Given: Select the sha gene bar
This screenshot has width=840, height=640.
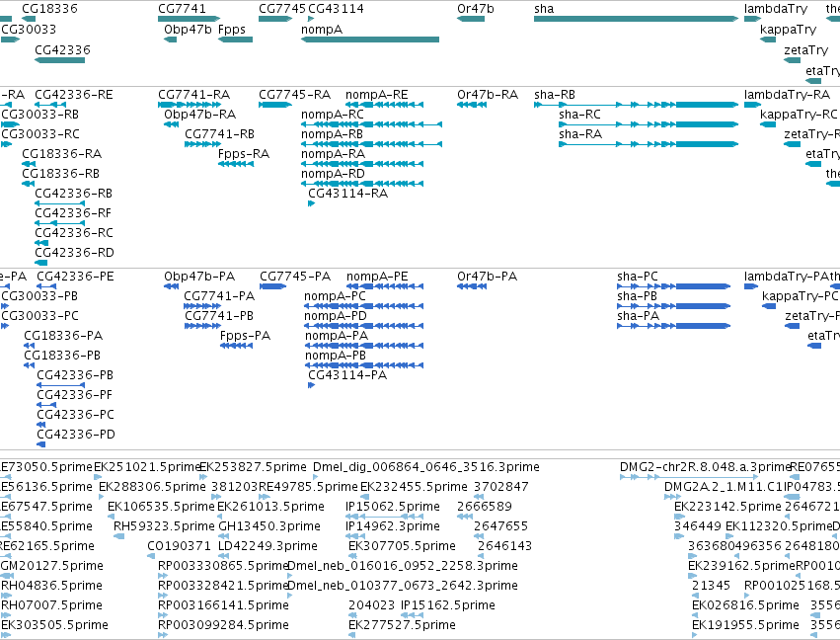Looking at the screenshot, I should (636, 19).
